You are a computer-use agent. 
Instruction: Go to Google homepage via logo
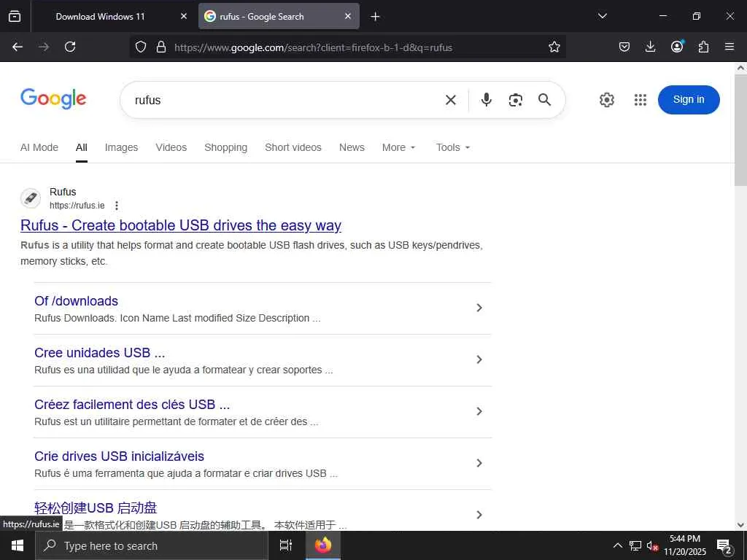[53, 98]
